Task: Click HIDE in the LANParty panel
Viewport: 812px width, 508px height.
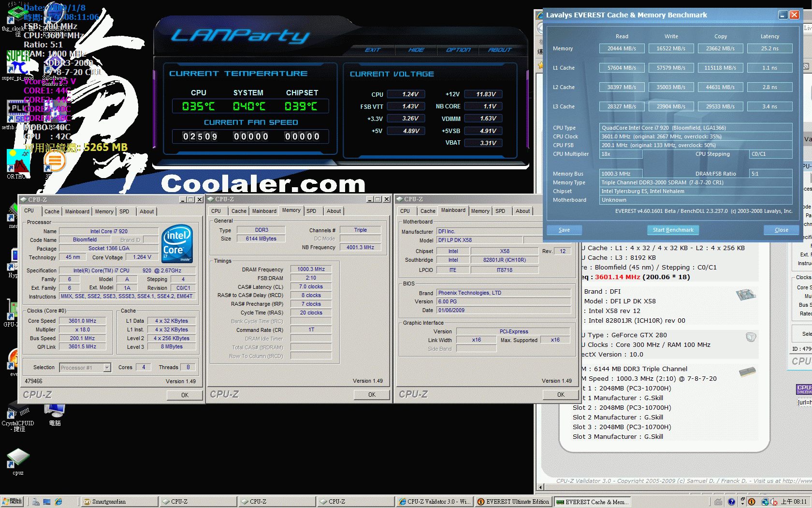Action: (416, 50)
